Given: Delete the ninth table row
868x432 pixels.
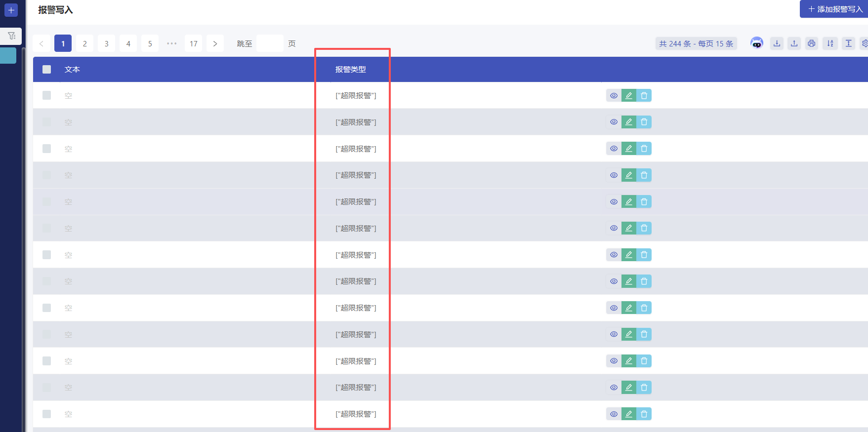Looking at the screenshot, I should point(644,308).
